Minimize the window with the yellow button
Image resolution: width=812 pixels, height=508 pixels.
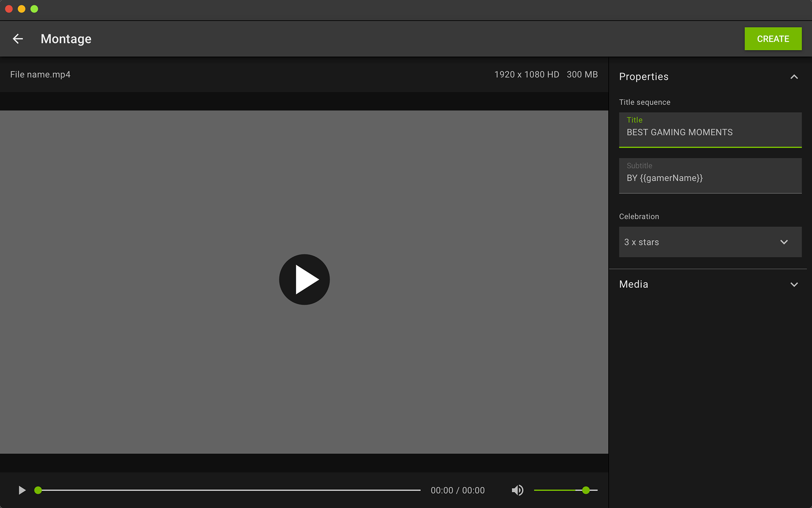pos(22,9)
